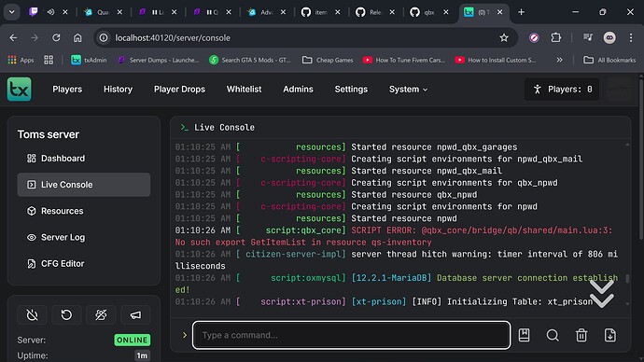Open the Players page
Screen dimensions: 644x362
pyautogui.click(x=67, y=89)
